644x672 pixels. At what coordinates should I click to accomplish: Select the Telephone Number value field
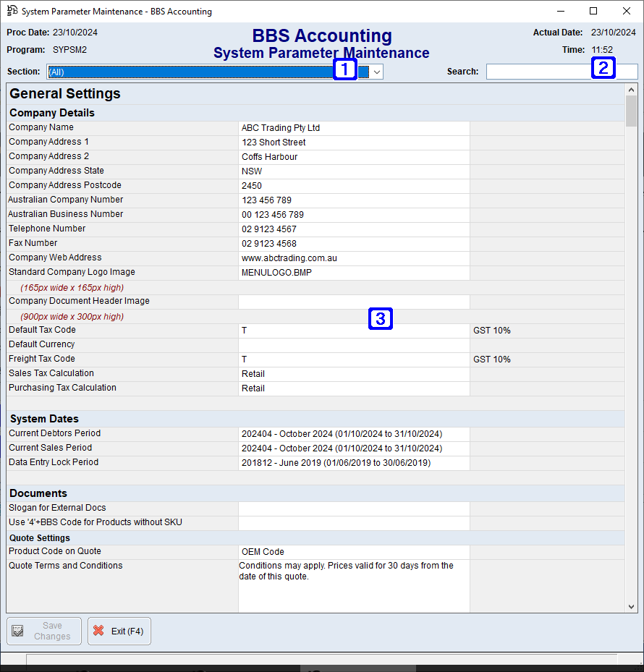353,229
